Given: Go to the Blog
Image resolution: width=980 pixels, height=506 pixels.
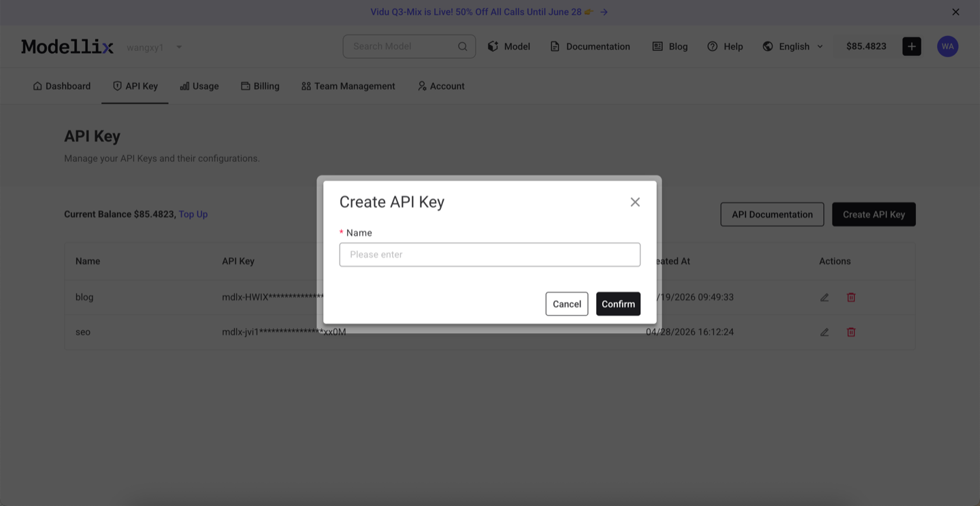Looking at the screenshot, I should pos(670,46).
